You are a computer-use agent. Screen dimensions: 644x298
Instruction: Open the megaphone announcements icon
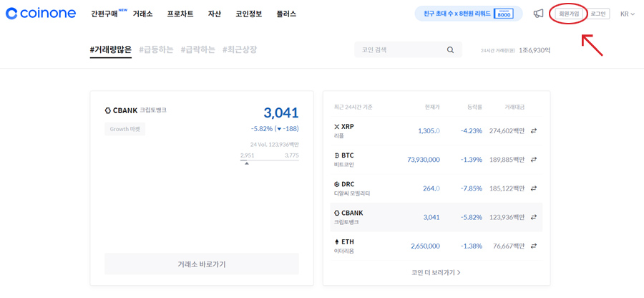coord(538,14)
